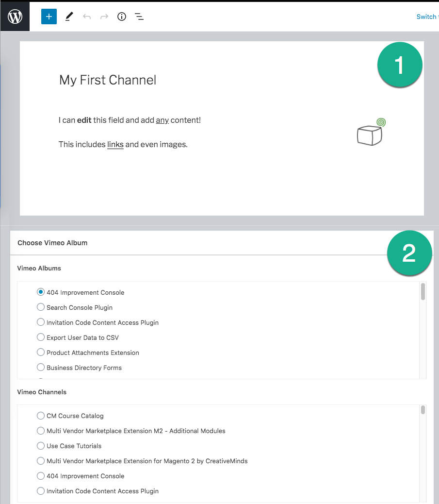
Task: Undo the last change with the arrow icon
Action: click(x=87, y=17)
